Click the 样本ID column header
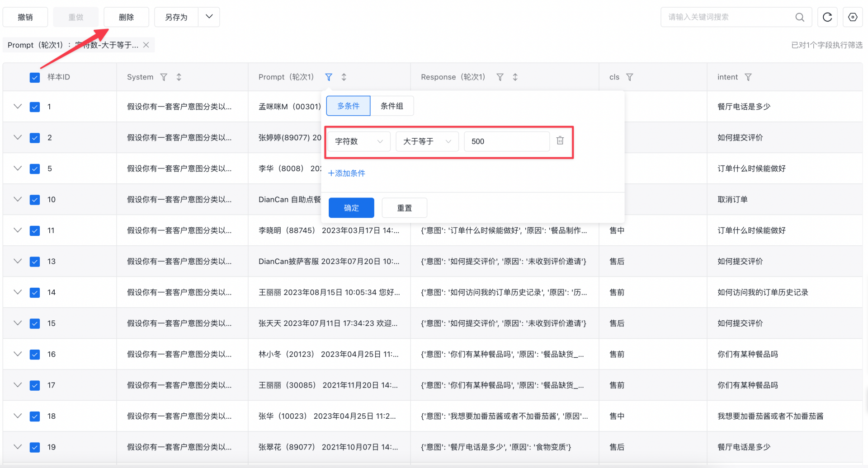This screenshot has height=468, width=868. click(59, 77)
